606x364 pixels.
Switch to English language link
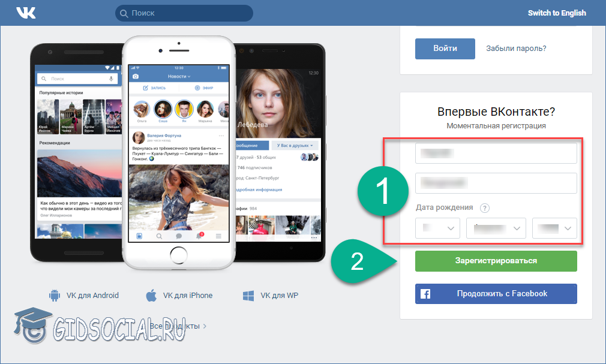click(557, 13)
